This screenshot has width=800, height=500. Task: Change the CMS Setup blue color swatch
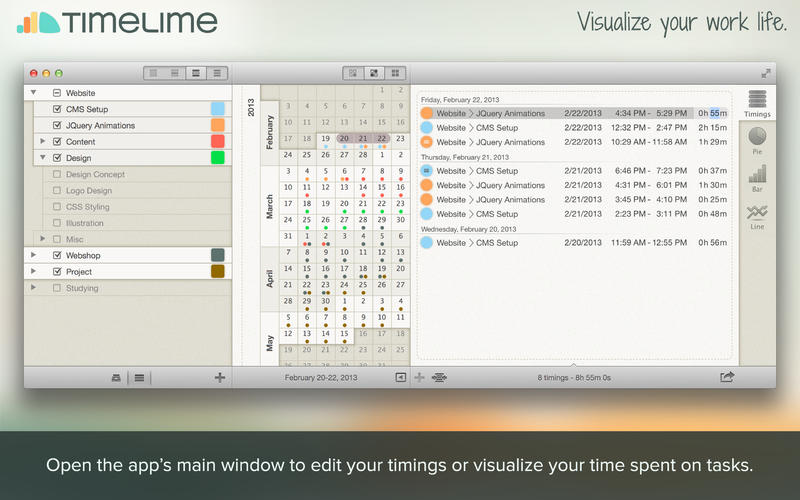pos(218,109)
